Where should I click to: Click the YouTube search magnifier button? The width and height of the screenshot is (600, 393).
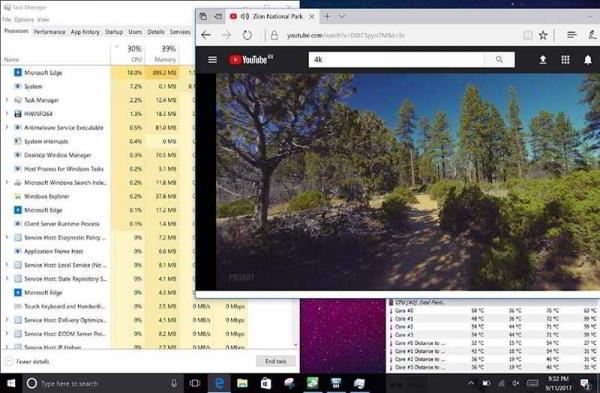coord(499,60)
